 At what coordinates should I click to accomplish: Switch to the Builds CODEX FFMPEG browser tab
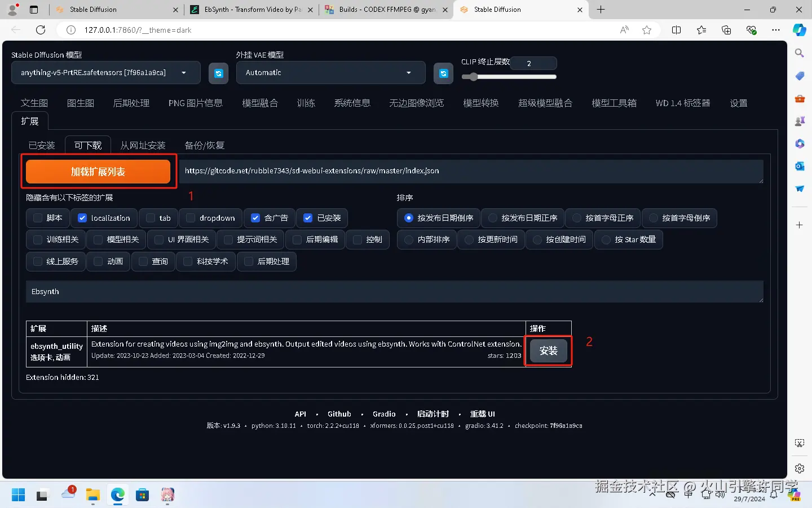pyautogui.click(x=386, y=10)
